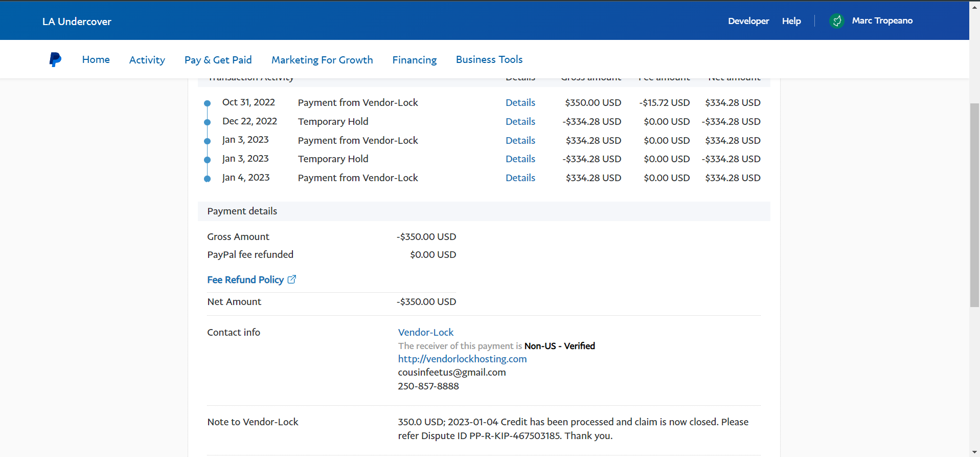
Task: Click the timeline dot for Jan 4, 2023
Action: click(x=207, y=179)
